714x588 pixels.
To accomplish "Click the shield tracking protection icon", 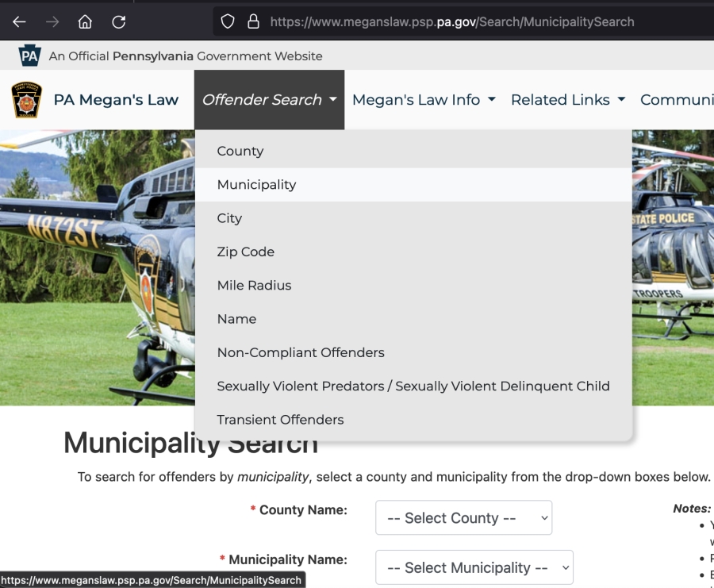I will [228, 21].
